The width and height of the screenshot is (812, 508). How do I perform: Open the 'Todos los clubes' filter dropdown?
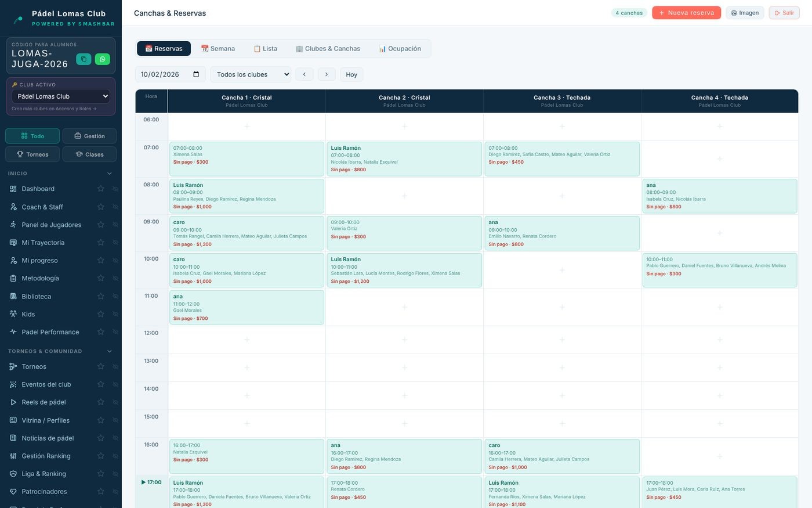251,74
